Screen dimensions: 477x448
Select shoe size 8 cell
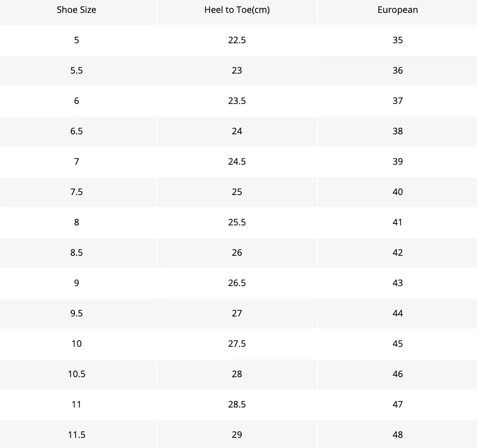point(76,222)
